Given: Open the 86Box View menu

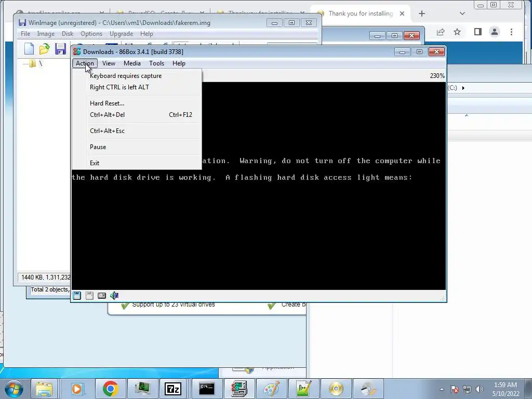Looking at the screenshot, I should 109,63.
